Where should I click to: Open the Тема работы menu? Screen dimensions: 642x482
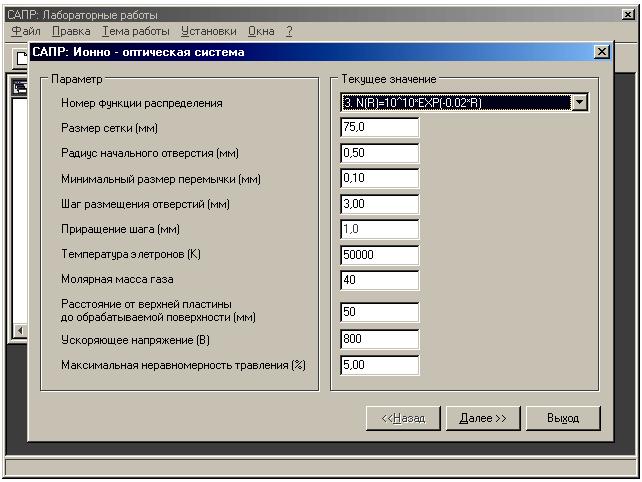(136, 31)
